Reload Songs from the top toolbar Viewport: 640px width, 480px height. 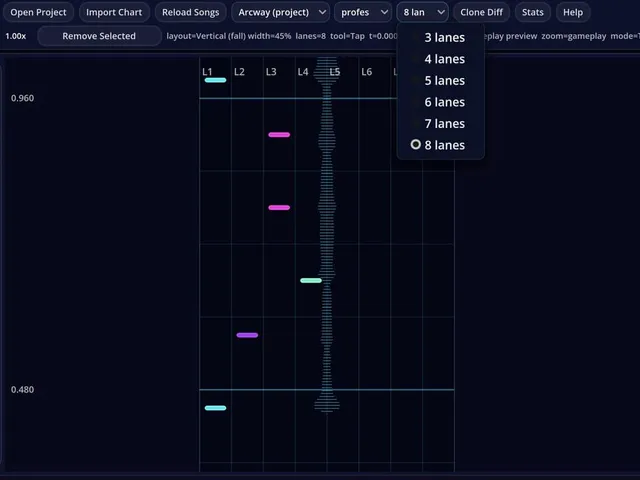point(190,12)
